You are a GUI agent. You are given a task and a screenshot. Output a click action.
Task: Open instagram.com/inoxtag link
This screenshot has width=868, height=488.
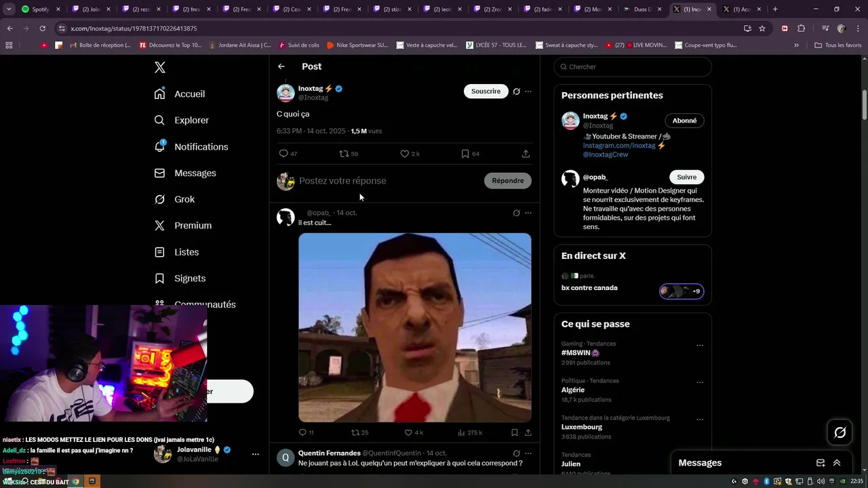619,145
